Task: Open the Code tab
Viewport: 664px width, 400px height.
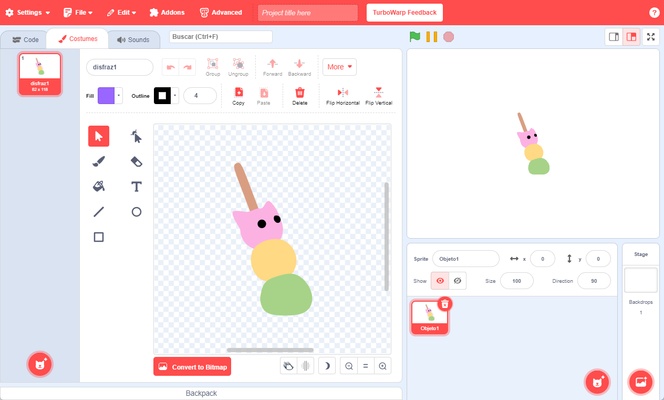Action: 25,40
